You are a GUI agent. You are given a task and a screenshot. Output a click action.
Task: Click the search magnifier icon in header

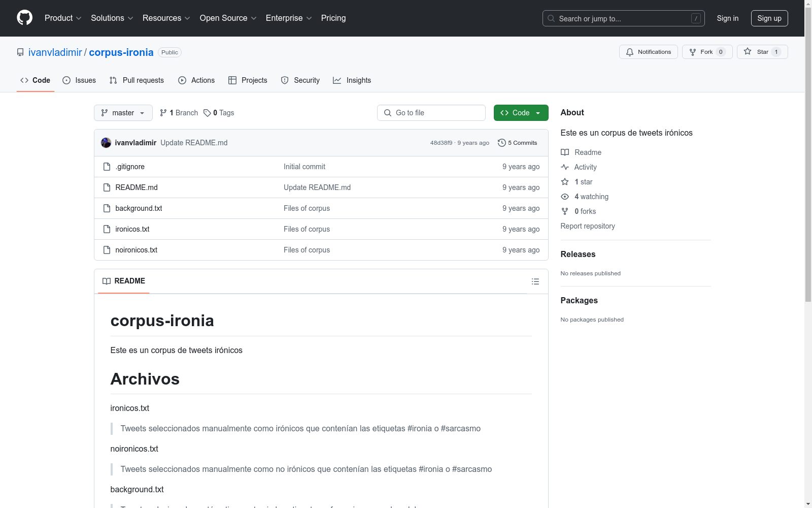click(551, 18)
